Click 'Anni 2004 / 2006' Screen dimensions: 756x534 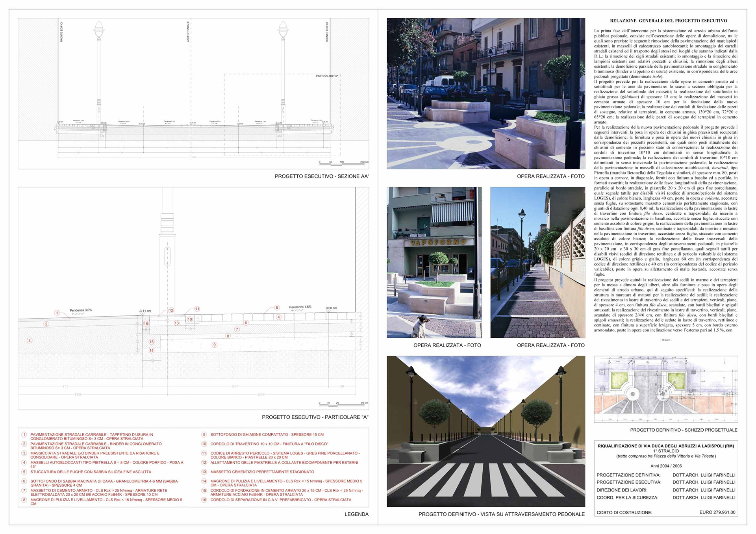pos(666,466)
